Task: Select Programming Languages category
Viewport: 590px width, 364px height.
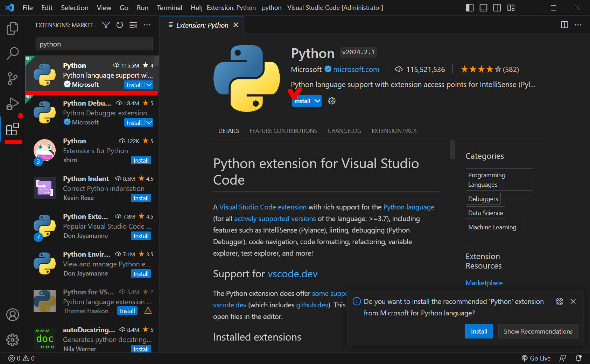Action: click(499, 179)
